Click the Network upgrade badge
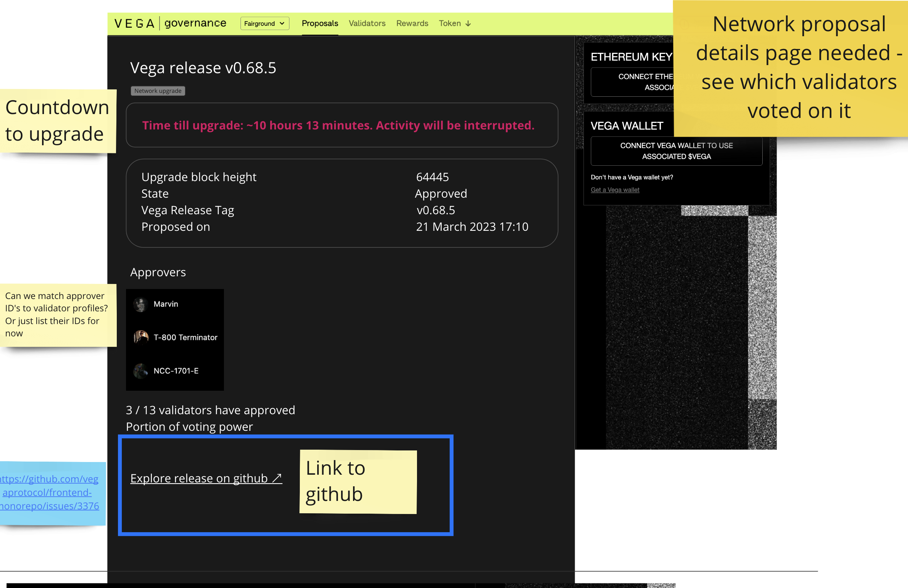Viewport: 908px width, 588px height. point(158,91)
